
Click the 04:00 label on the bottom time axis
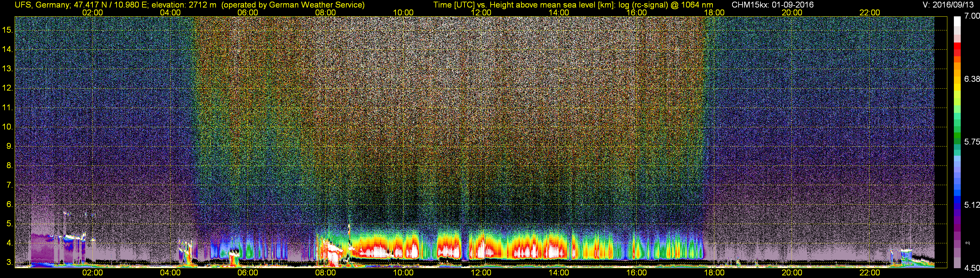tap(170, 273)
